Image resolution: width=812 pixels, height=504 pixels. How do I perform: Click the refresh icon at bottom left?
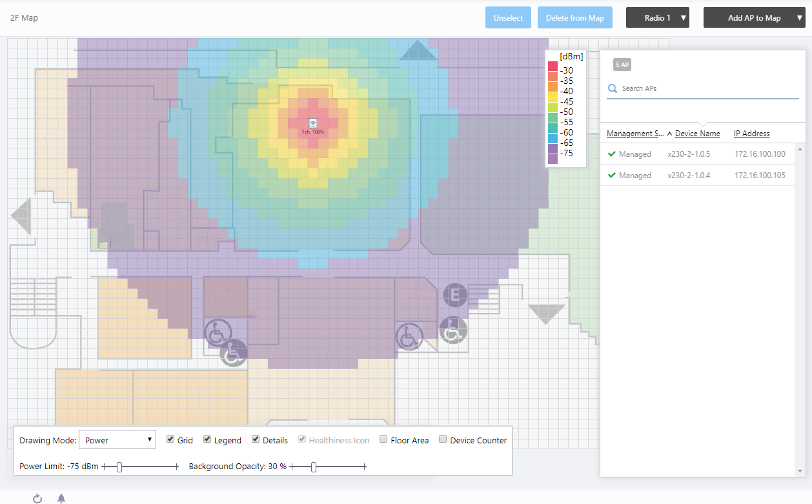37,498
